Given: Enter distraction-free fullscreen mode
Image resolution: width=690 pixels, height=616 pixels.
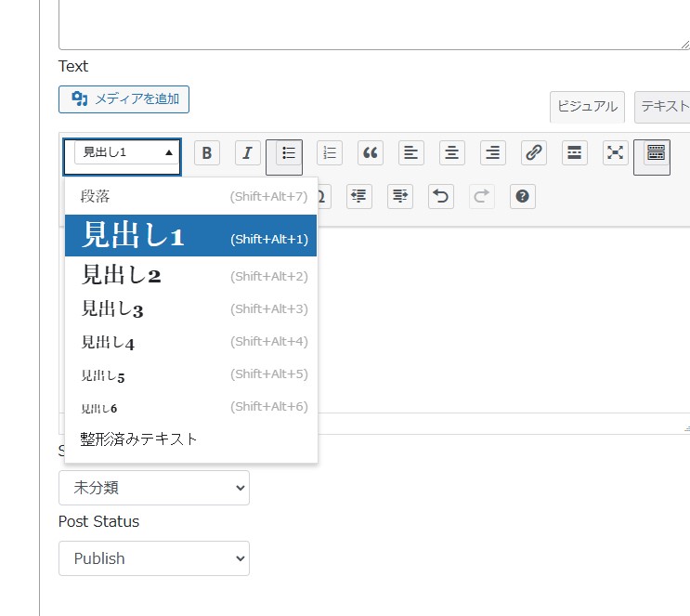Looking at the screenshot, I should pos(615,153).
